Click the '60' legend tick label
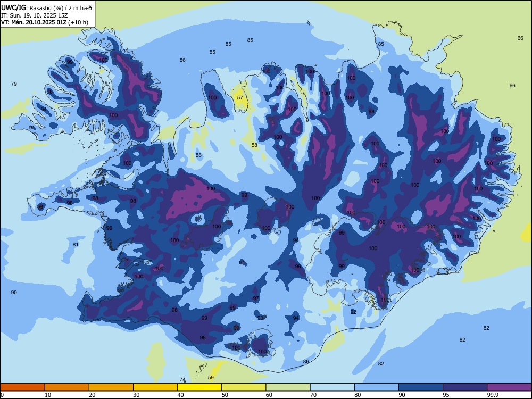Viewport: 532px width, 399px height. pyautogui.click(x=269, y=395)
